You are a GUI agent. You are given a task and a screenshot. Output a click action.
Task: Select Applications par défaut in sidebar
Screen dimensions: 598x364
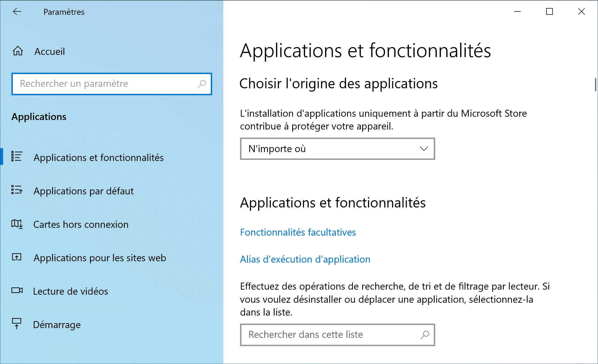(84, 191)
